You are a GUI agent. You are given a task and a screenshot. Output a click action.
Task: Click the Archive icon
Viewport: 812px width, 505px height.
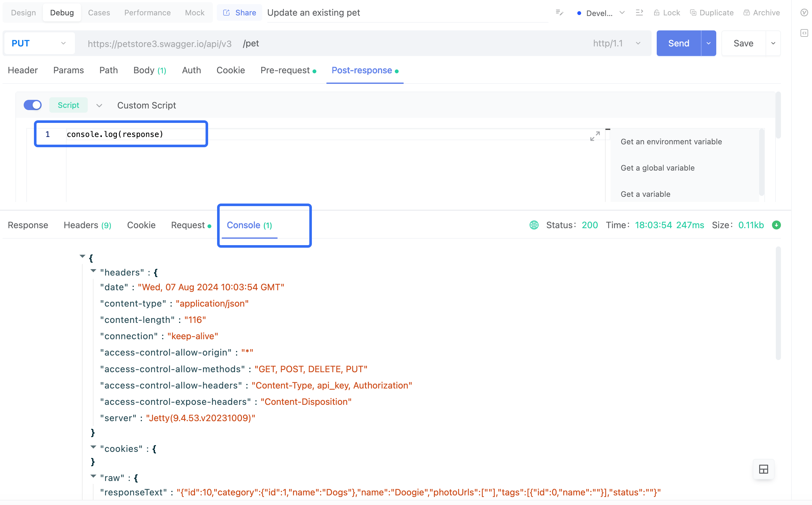pos(746,13)
